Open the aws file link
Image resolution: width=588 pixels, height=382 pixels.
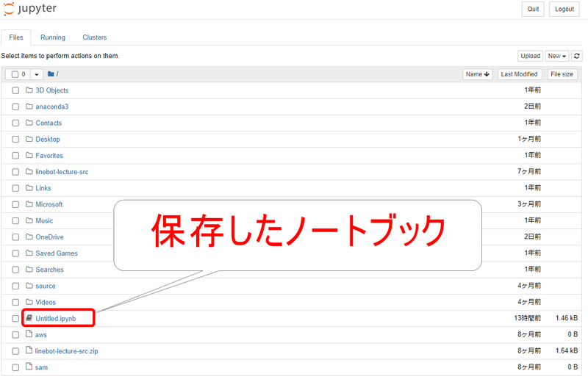(x=41, y=335)
